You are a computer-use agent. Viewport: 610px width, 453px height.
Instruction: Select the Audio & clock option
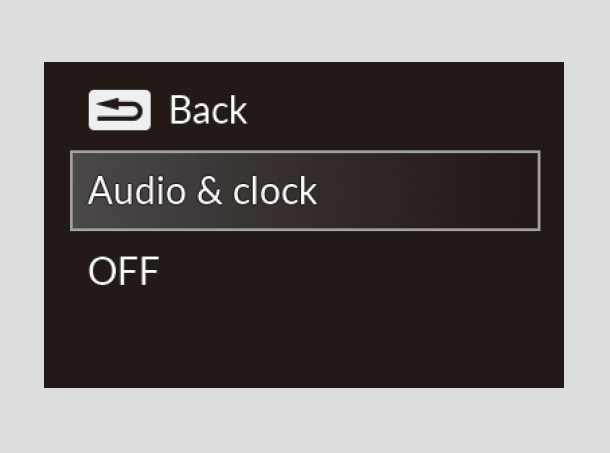click(304, 190)
